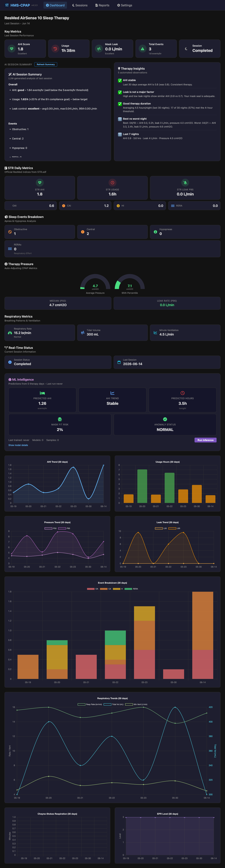Click the STR Usage clock icon
The width and height of the screenshot is (225, 868).
pos(112,183)
